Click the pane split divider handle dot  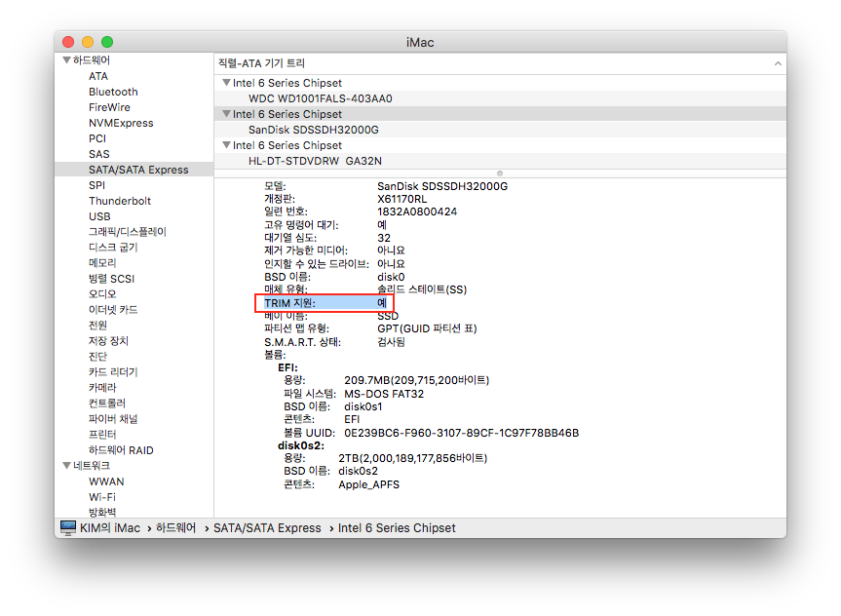[500, 173]
